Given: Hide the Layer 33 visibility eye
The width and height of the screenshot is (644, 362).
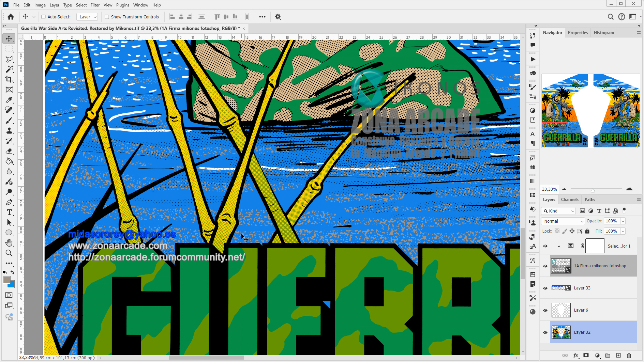Looking at the screenshot, I should 545,288.
